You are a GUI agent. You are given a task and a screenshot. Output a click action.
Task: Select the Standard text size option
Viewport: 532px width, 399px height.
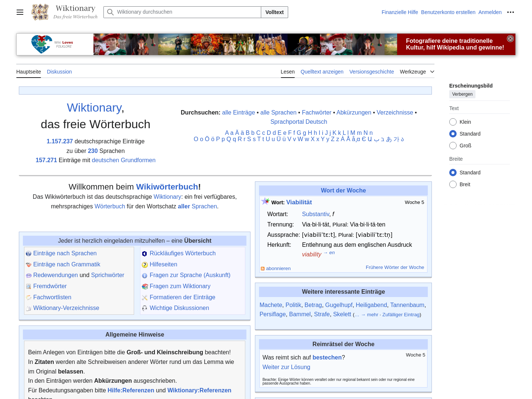(453, 134)
